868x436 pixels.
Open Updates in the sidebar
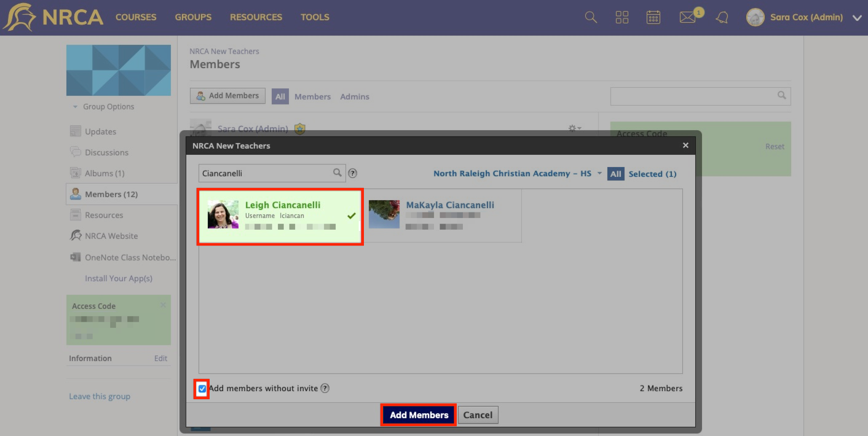(x=100, y=131)
